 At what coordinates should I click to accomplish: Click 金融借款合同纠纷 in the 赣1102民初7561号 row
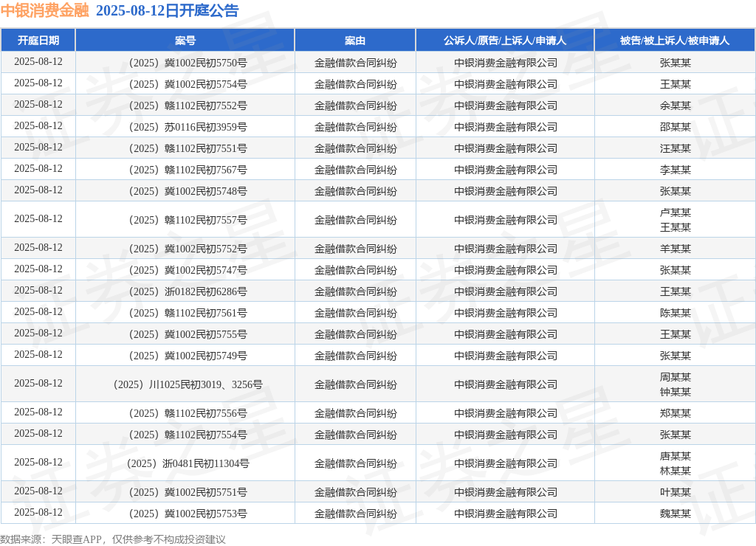[x=355, y=313]
